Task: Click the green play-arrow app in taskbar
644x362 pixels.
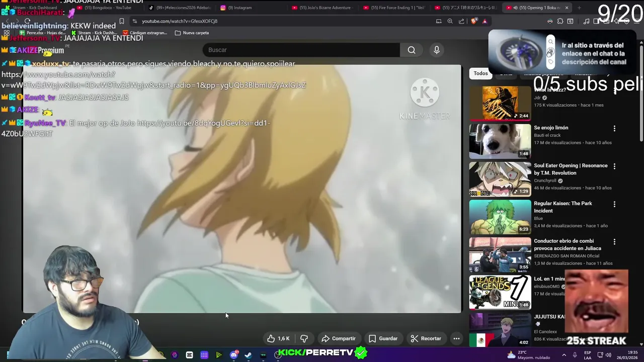Action: (x=219, y=355)
